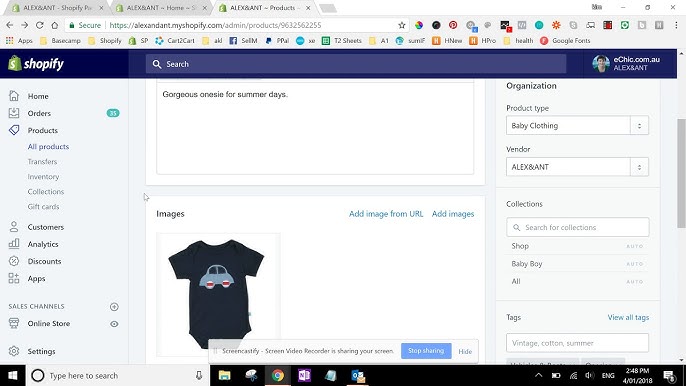Open Outlook from the taskbar
686x386 pixels.
click(358, 375)
